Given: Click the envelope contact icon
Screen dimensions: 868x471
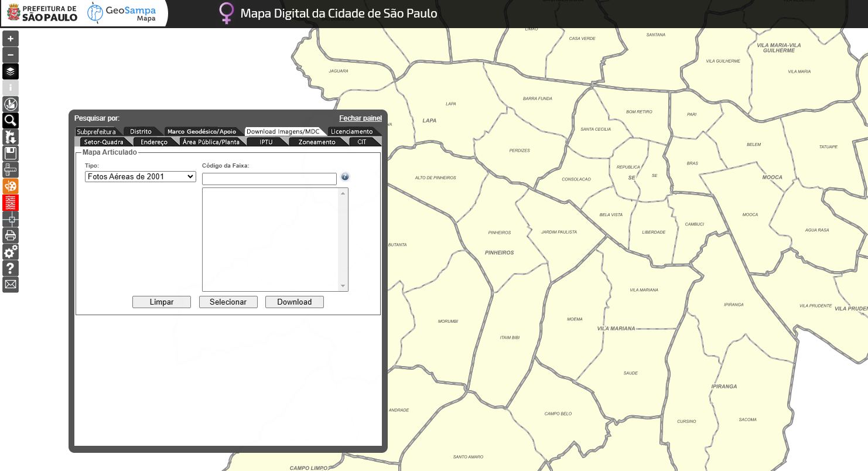Looking at the screenshot, I should coord(11,285).
